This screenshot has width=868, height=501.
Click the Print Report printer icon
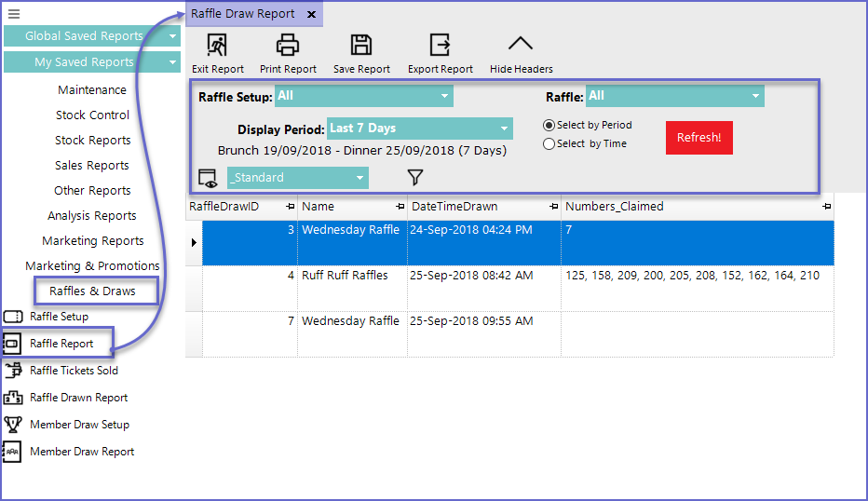tap(288, 46)
